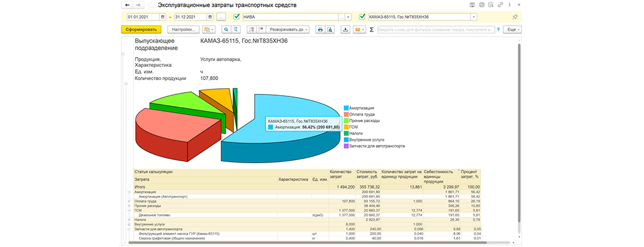Collapse the ГСМ row group
The height and width of the screenshot is (247, 644).
click(129, 210)
